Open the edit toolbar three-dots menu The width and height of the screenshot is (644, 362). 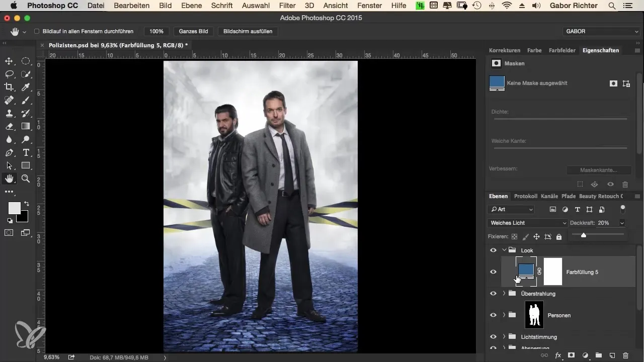(x=9, y=192)
